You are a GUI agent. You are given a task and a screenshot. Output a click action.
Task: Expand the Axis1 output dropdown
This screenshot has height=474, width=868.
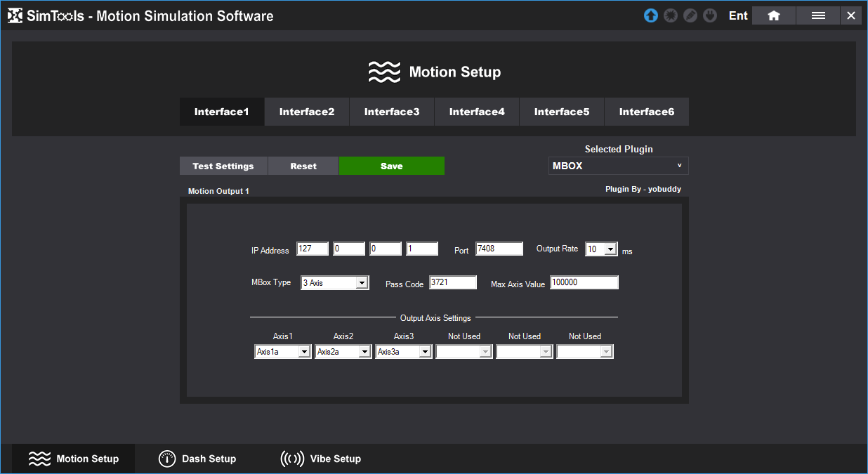(x=304, y=352)
